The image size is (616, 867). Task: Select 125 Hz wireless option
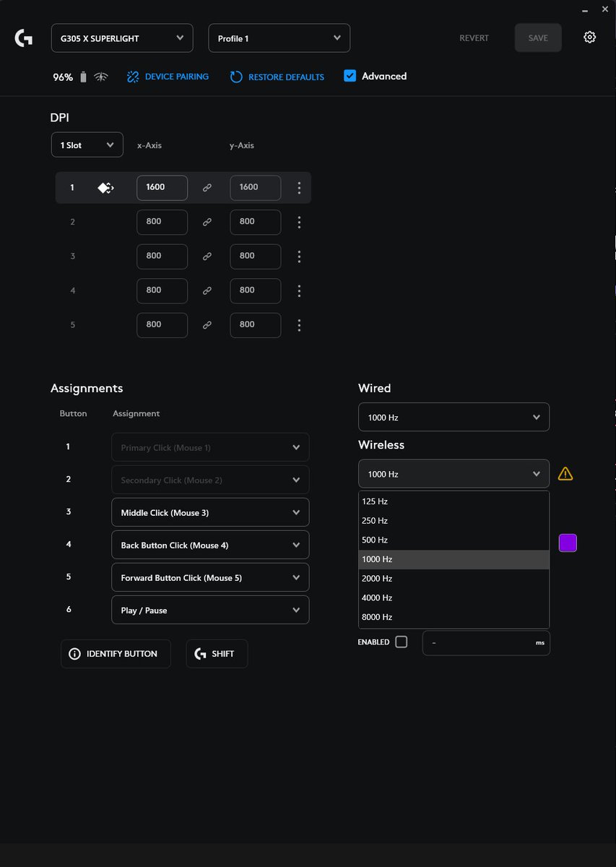tap(454, 501)
